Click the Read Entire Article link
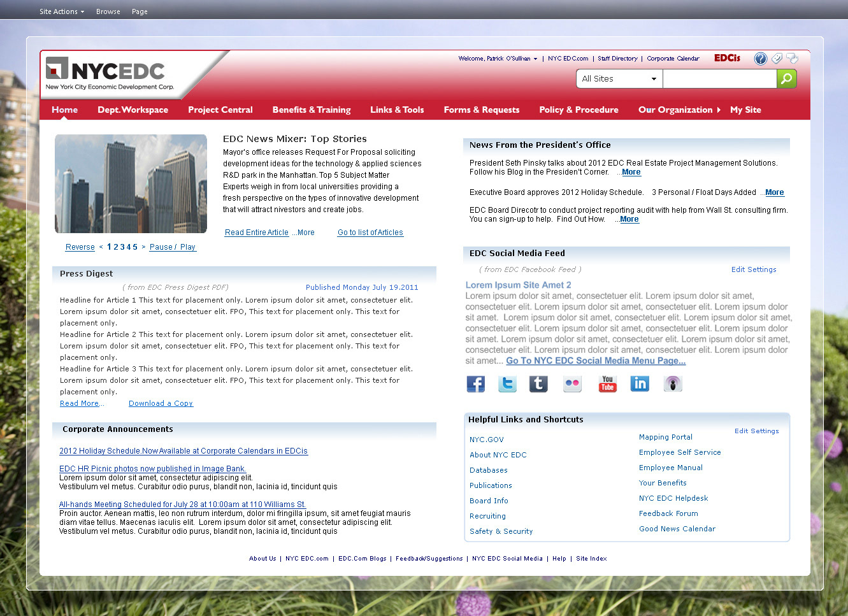848x616 pixels. click(257, 233)
